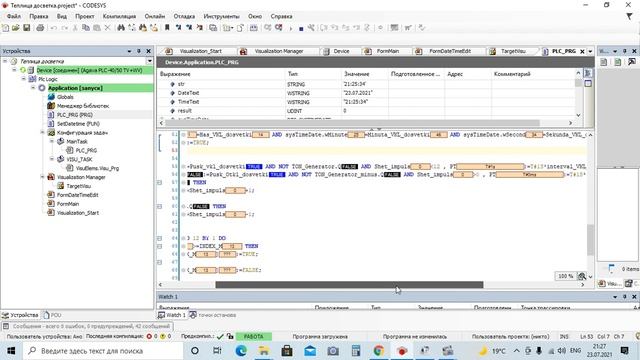Switch to the Точки останова tab

pyautogui.click(x=213, y=315)
